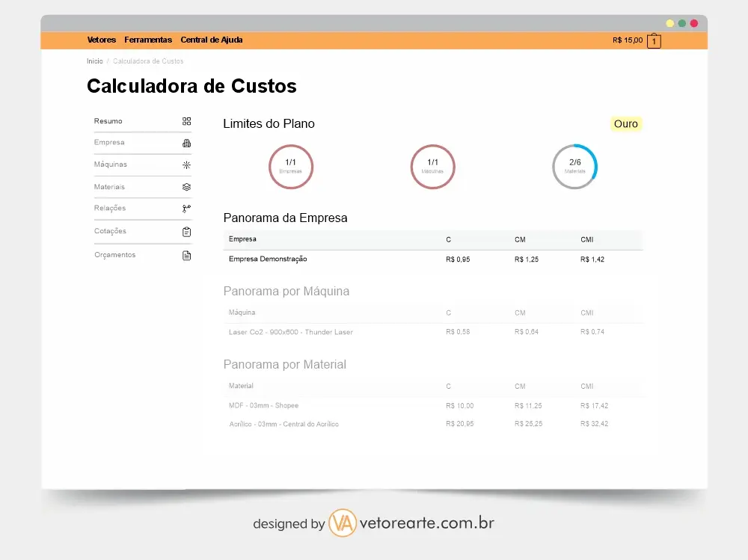The width and height of the screenshot is (748, 560).
Task: Click the R$ 15,00 cart total
Action: click(x=628, y=40)
